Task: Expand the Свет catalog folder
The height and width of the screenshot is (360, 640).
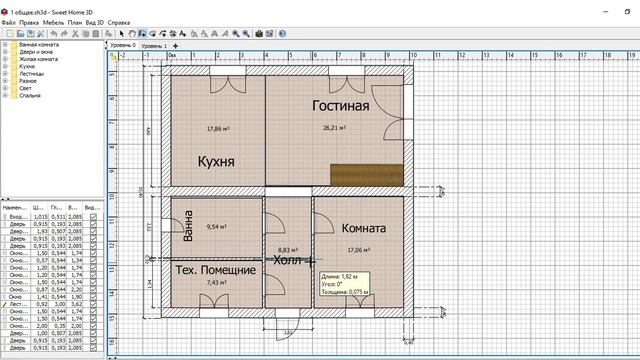Action: click(5, 88)
